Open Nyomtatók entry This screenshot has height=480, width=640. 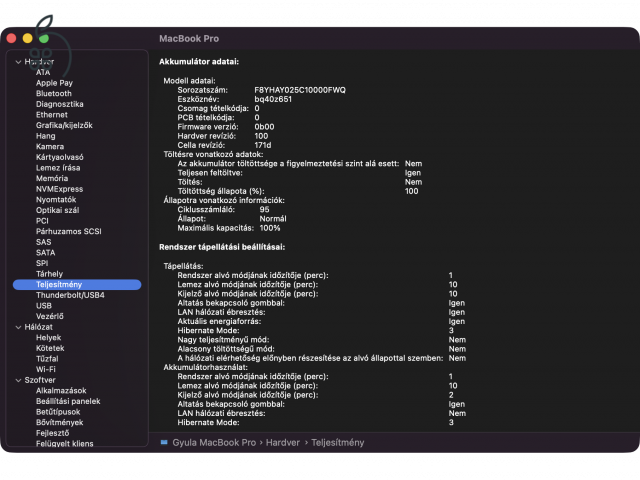click(x=56, y=200)
